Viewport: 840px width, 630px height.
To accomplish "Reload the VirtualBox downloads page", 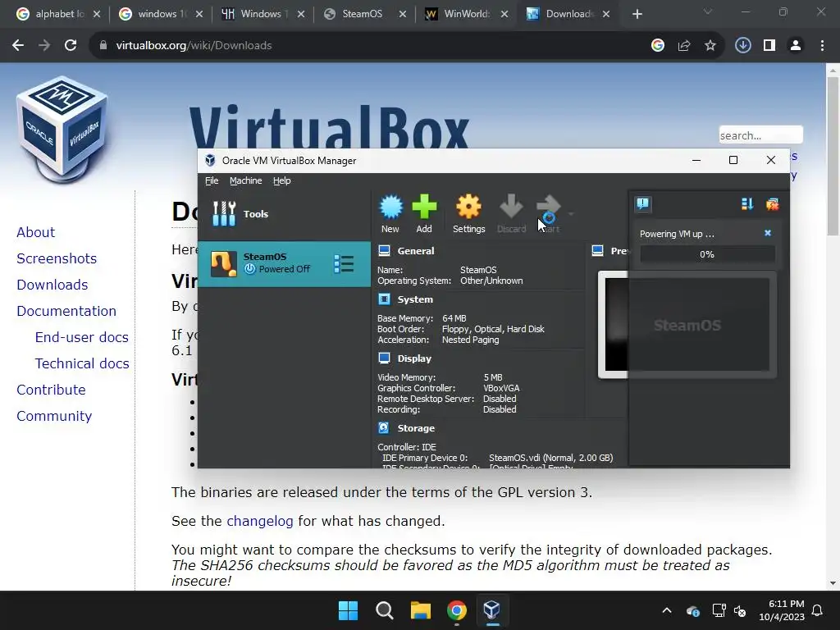I will (x=71, y=46).
